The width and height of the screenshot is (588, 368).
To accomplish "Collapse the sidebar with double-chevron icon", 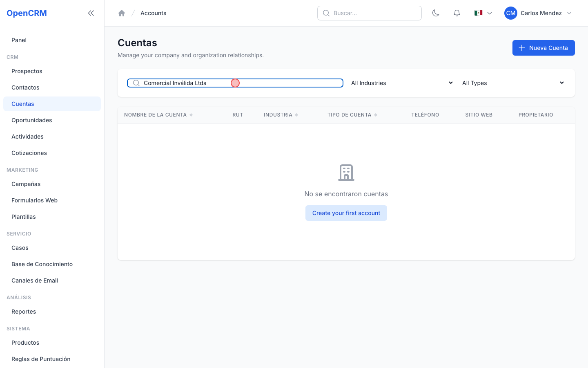I will pyautogui.click(x=91, y=13).
